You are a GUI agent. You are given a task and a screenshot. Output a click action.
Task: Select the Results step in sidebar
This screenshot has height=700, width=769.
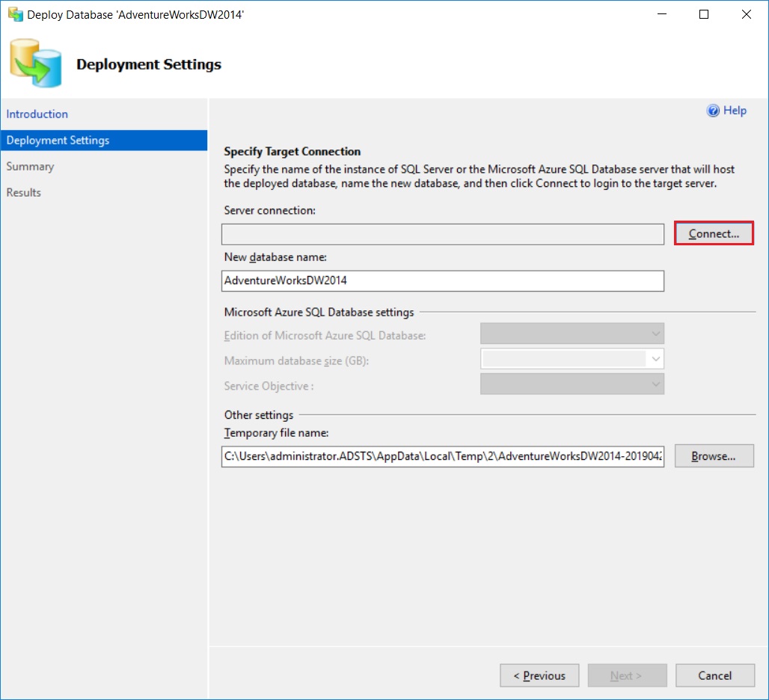coord(23,192)
